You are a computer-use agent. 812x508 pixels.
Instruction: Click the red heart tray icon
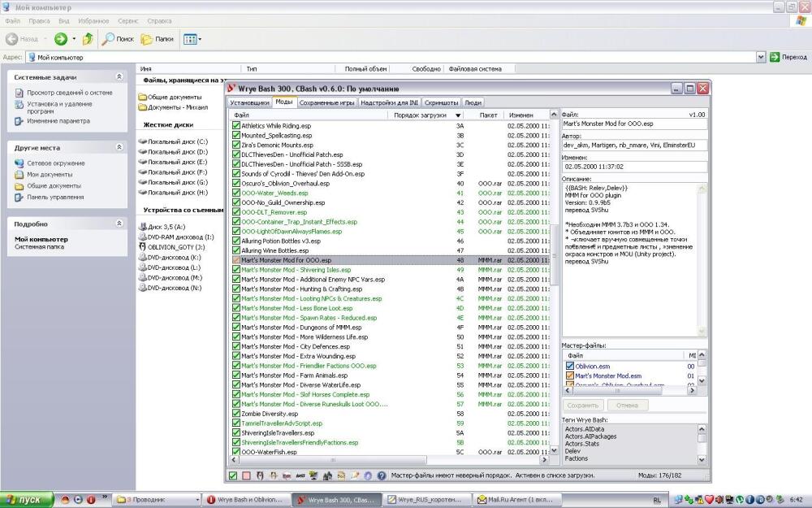709,500
